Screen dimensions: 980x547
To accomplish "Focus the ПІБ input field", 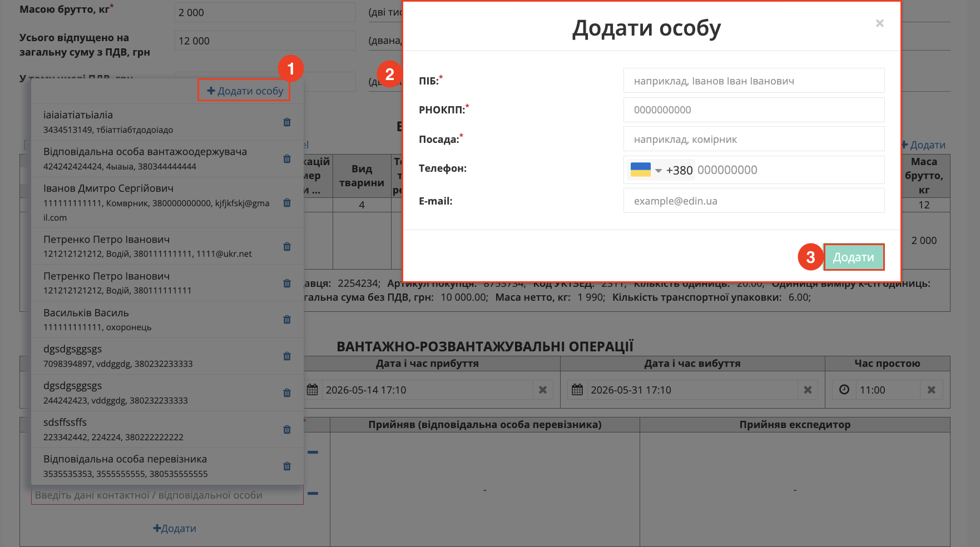I will tap(754, 81).
